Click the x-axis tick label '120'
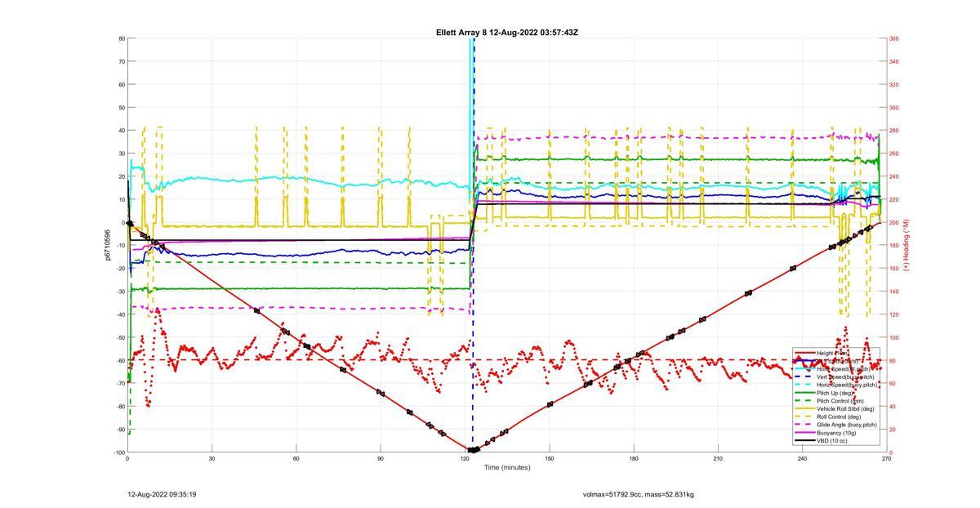The image size is (980, 508). pos(465,459)
